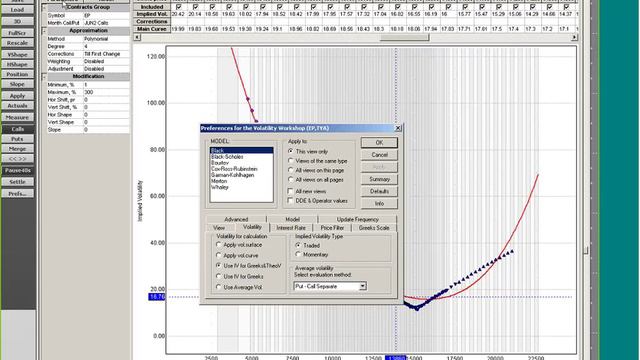Toggle the 3D view button
Screen dimensions: 640x360
pyautogui.click(x=17, y=21)
